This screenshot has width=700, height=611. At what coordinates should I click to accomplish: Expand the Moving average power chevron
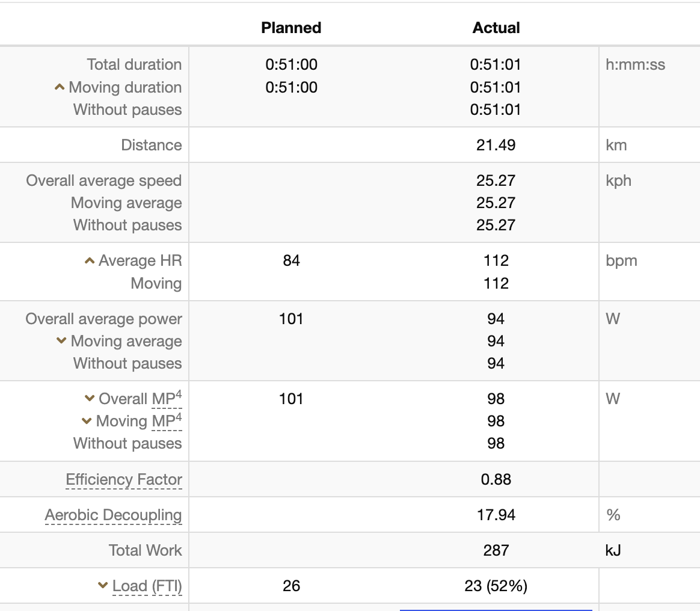pos(61,341)
